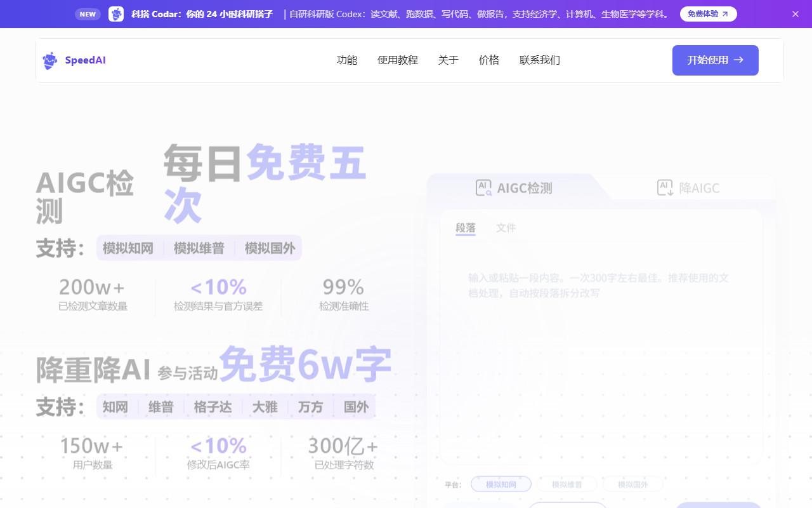812x508 pixels.
Task: Click the 降AIGC tab icon
Action: (665, 187)
